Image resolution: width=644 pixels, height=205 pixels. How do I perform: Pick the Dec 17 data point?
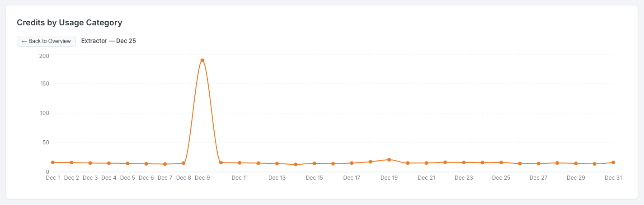352,163
